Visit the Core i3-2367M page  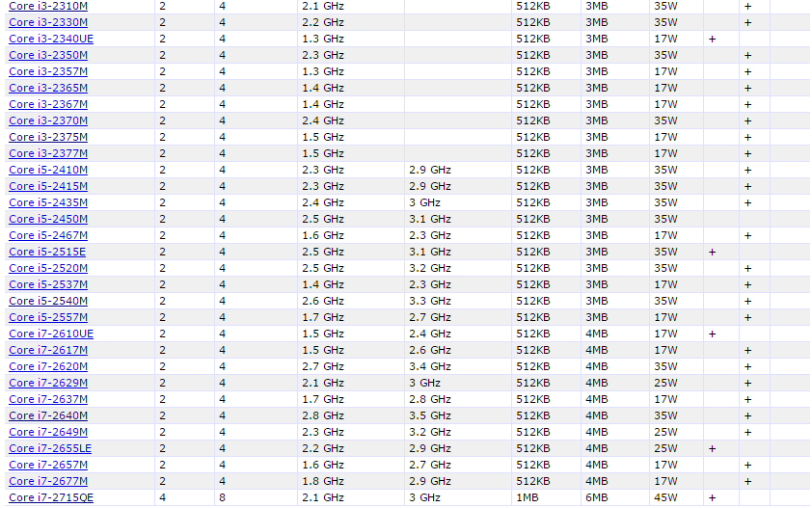click(x=48, y=105)
